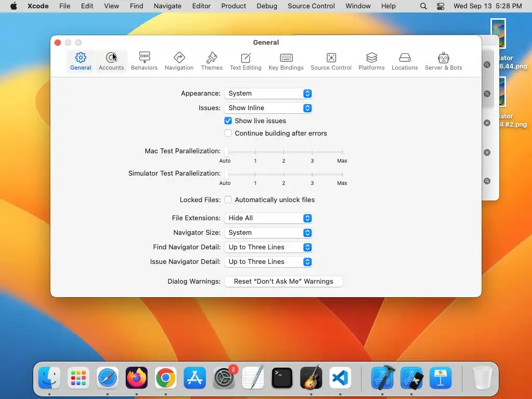
Task: Open the Trash from the Dock
Action: coord(483,378)
